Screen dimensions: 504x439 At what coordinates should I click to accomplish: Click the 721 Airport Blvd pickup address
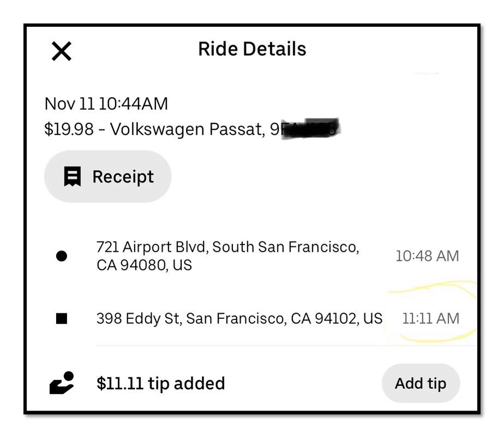pos(227,256)
